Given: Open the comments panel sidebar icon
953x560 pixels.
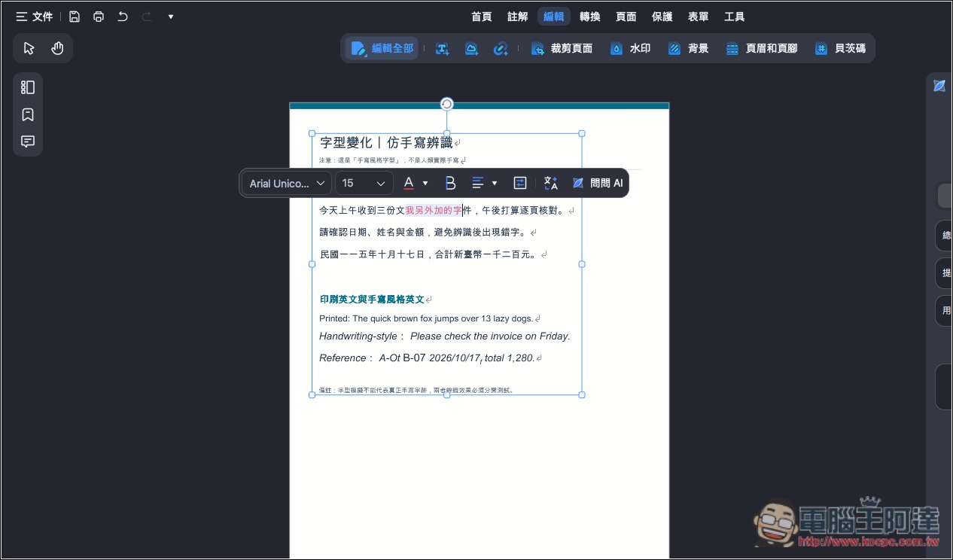Looking at the screenshot, I should [x=28, y=142].
